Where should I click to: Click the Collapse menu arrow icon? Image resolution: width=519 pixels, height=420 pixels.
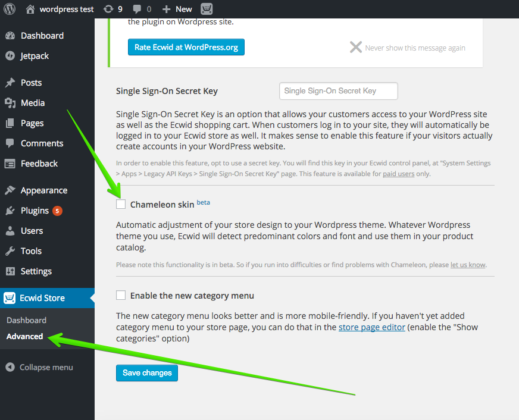coord(10,367)
